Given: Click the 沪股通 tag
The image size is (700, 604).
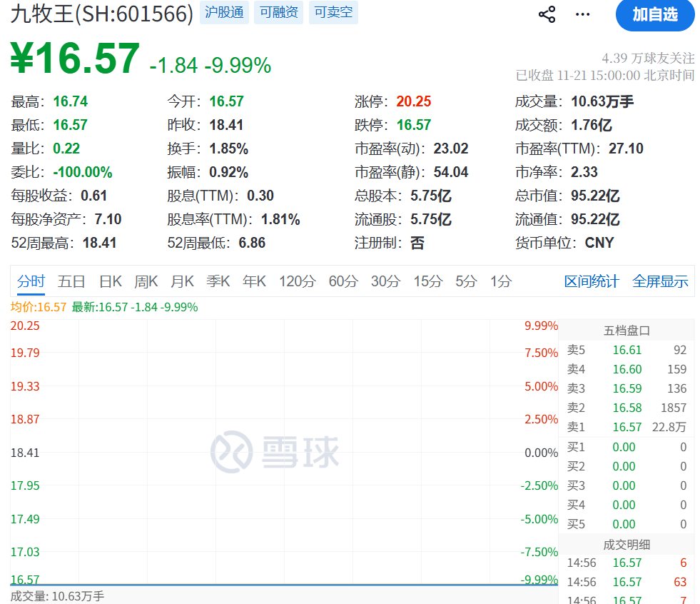Looking at the screenshot, I should [x=224, y=13].
